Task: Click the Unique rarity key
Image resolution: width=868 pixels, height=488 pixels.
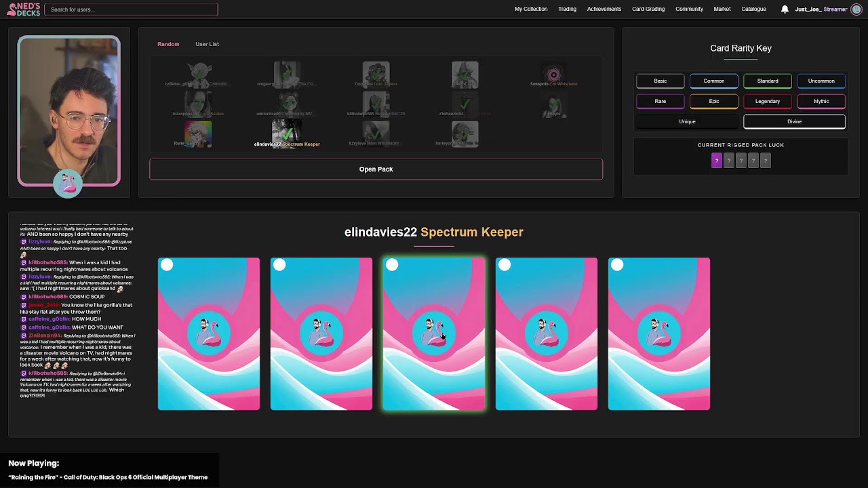Action: pos(687,122)
